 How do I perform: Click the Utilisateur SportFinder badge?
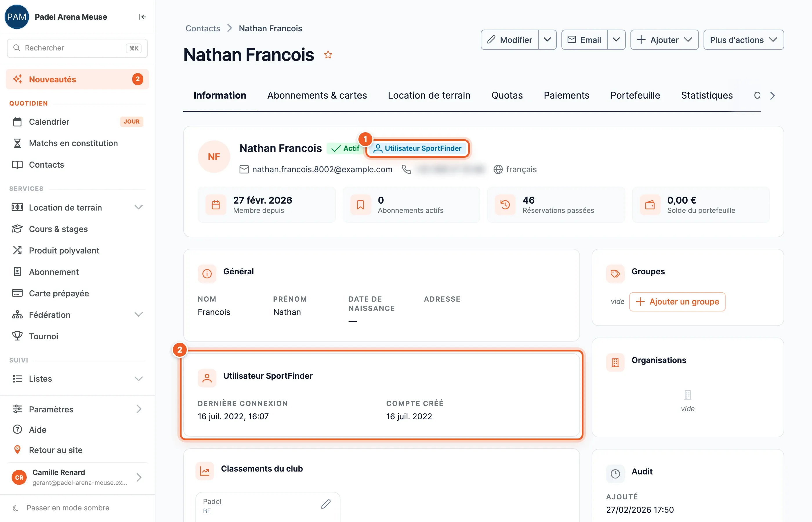point(418,148)
